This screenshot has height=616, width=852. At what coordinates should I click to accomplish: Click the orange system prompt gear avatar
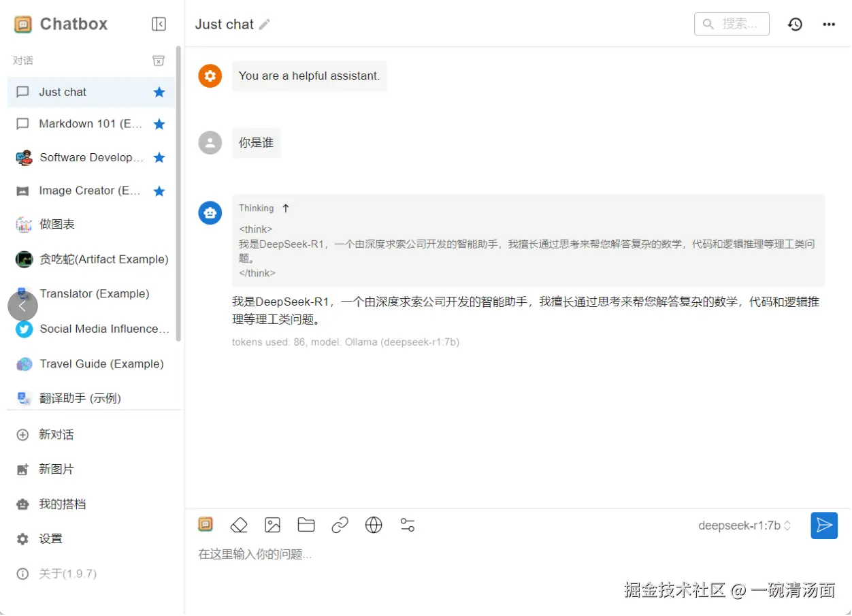pyautogui.click(x=210, y=76)
